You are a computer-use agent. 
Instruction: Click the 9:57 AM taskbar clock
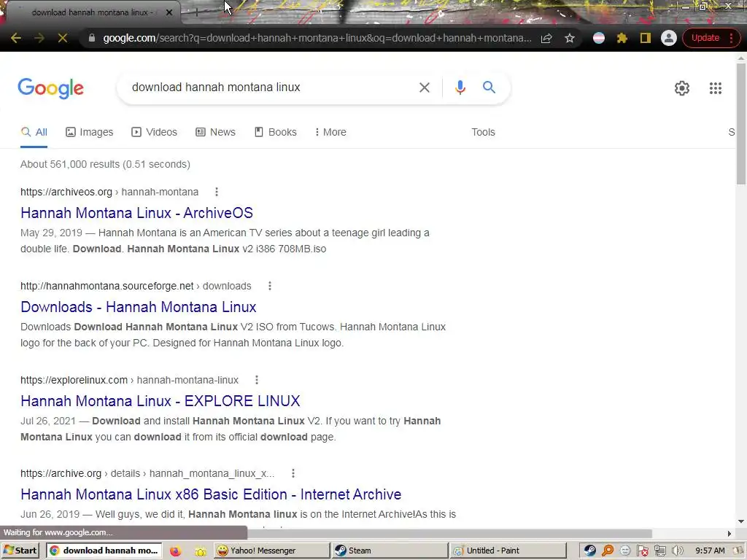coord(710,551)
